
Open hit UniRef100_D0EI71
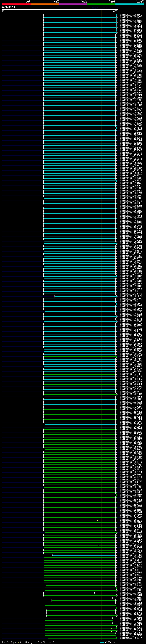(x=131, y=296)
